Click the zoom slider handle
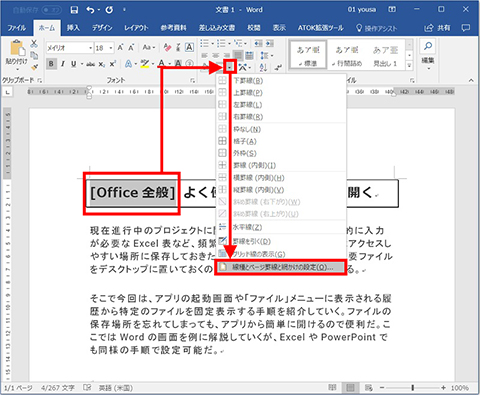 [x=413, y=388]
